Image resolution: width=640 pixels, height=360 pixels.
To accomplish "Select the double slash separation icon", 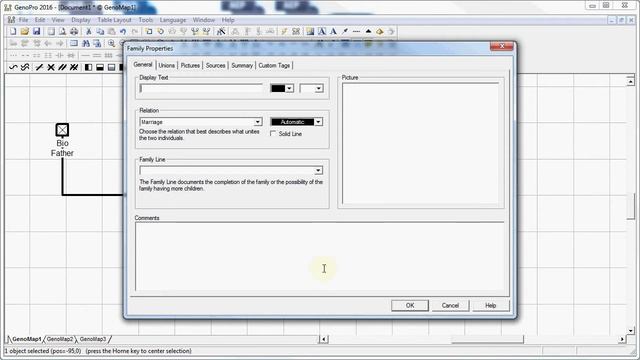I will pyautogui.click(x=62, y=67).
